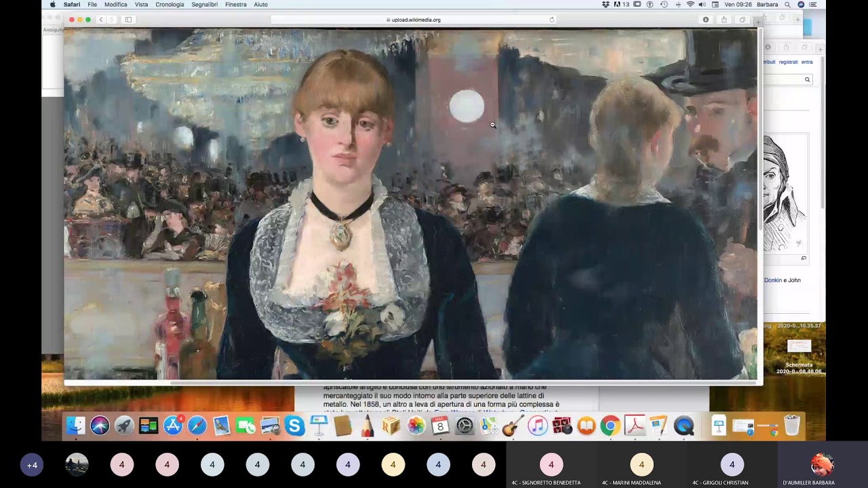Click the entra link in background window
868x488 pixels.
807,62
